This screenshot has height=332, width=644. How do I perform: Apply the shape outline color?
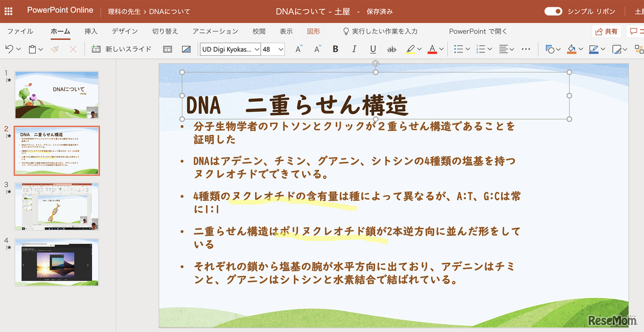coord(594,49)
